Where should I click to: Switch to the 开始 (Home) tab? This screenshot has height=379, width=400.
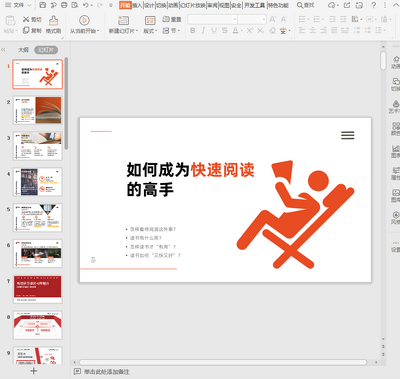(x=125, y=5)
